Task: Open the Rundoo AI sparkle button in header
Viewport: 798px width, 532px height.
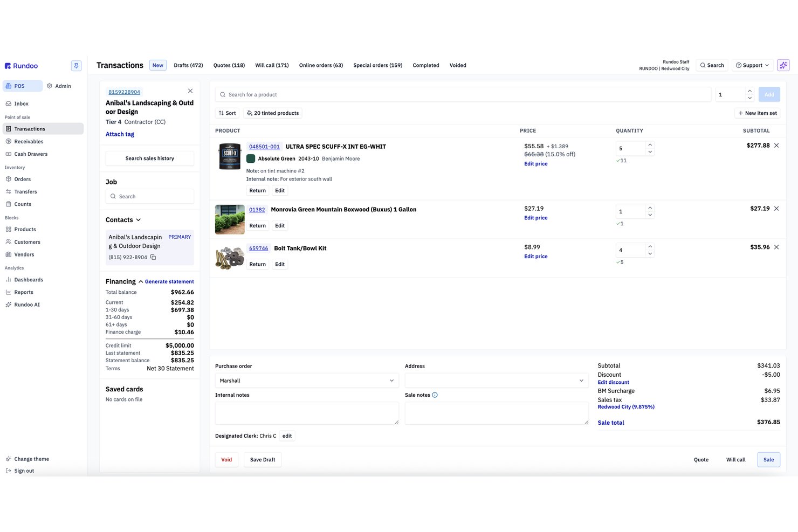Action: (x=783, y=65)
